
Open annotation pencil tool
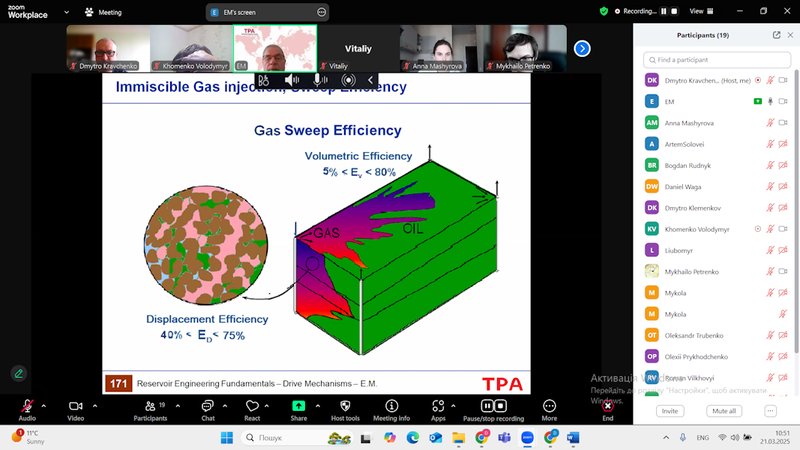(19, 373)
